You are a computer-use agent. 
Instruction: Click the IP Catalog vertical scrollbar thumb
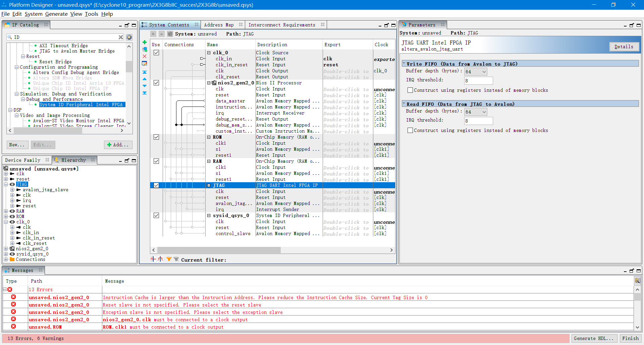coord(129,66)
